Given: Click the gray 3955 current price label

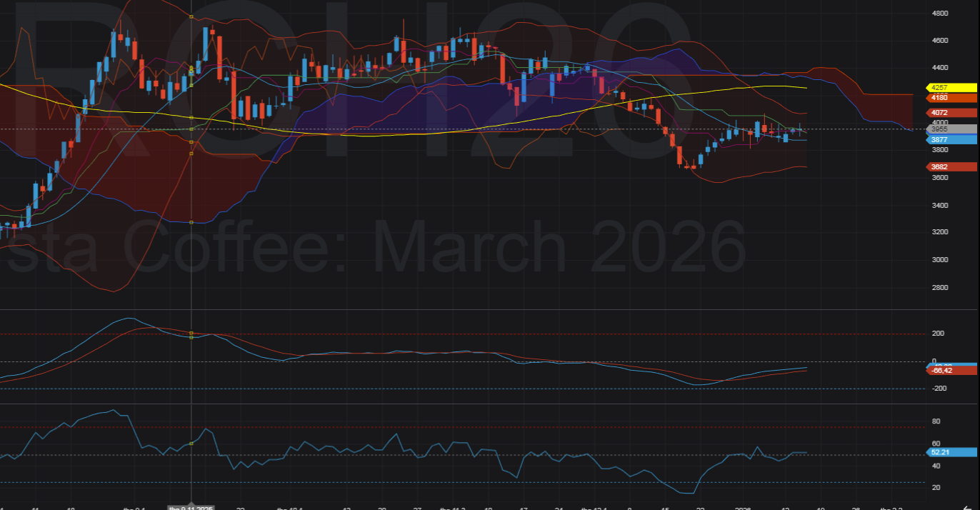Looking at the screenshot, I should (x=951, y=129).
